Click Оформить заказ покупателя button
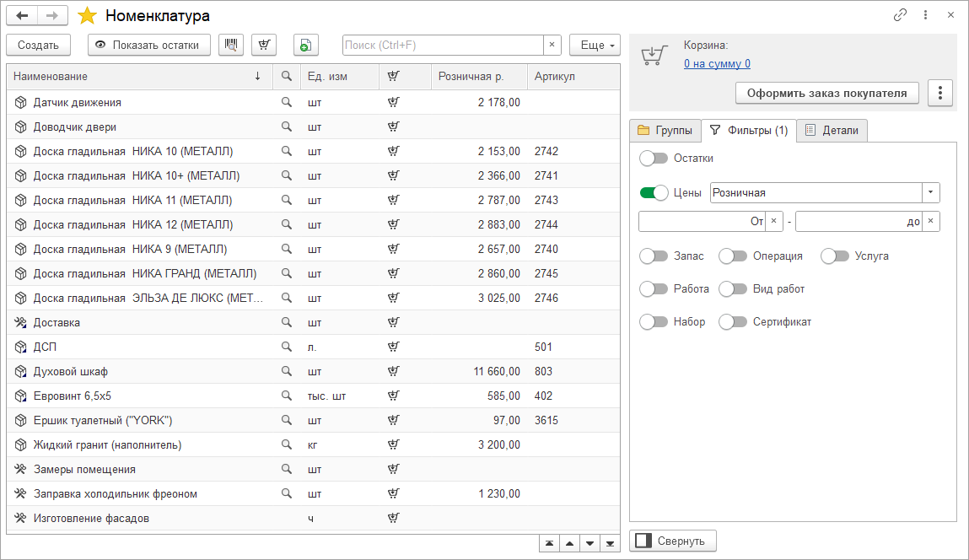Image resolution: width=969 pixels, height=560 pixels. tap(826, 94)
